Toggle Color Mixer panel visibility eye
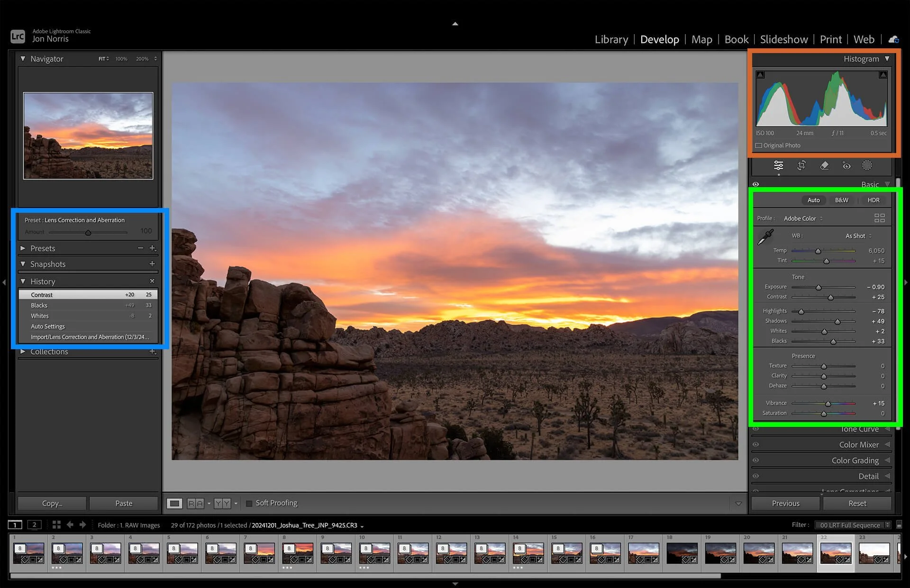 (x=755, y=444)
